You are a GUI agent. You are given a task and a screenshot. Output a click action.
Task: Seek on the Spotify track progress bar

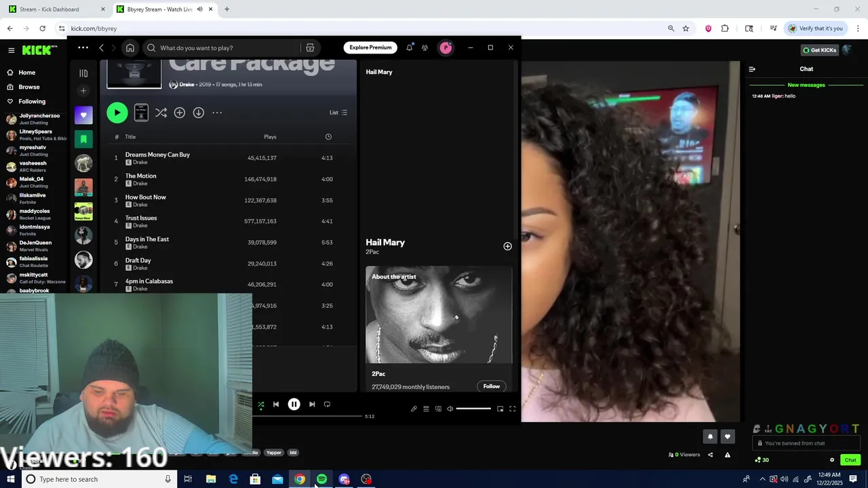pyautogui.click(x=307, y=416)
